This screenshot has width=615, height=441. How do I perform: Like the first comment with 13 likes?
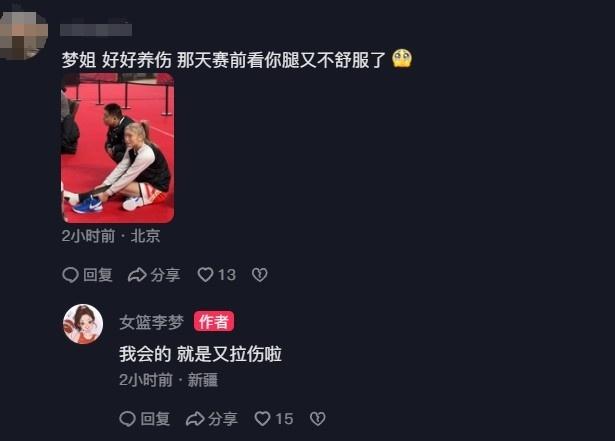pos(206,275)
